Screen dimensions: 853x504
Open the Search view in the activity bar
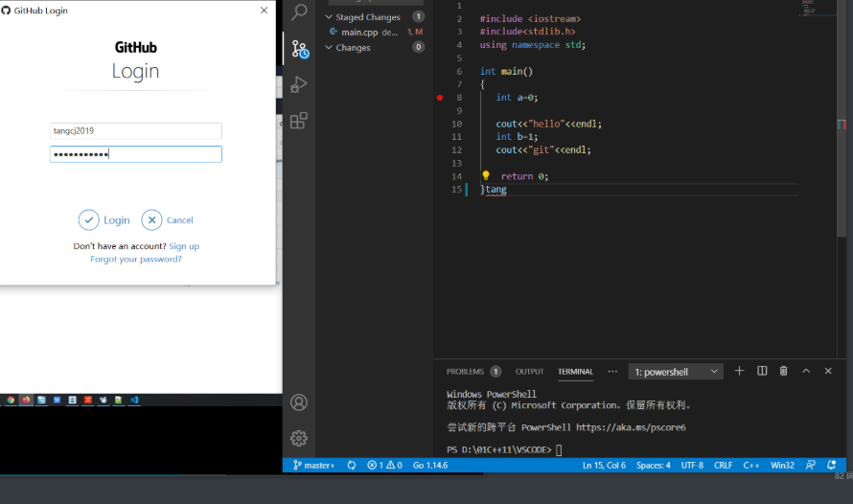[x=299, y=11]
